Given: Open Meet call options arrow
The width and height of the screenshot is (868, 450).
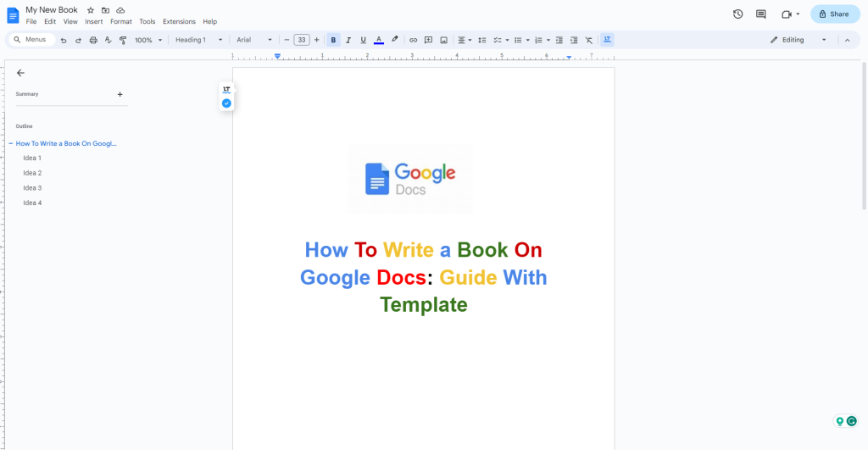Looking at the screenshot, I should (x=798, y=14).
